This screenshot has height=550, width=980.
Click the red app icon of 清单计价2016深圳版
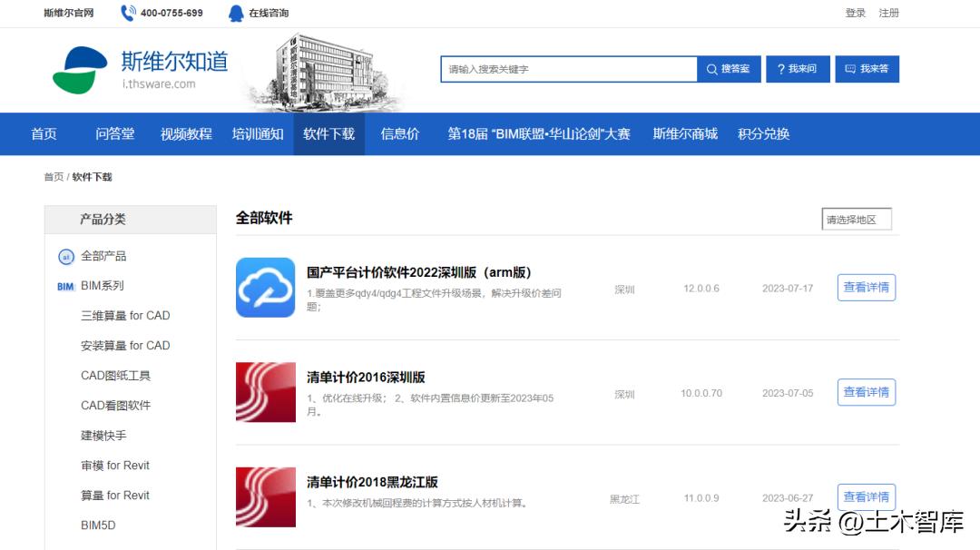click(265, 393)
